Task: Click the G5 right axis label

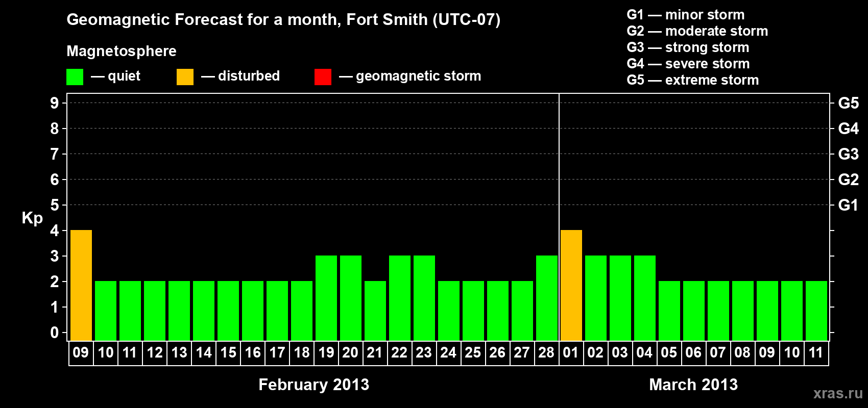Action: 849,103
